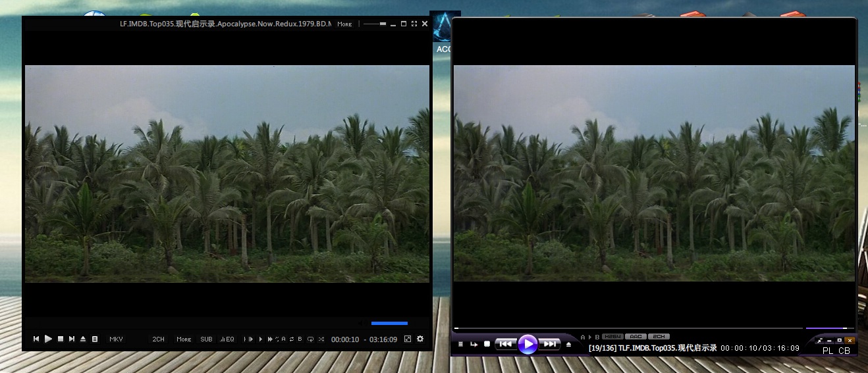Open the playlist icon in left player
The width and height of the screenshot is (868, 373).
(95, 339)
